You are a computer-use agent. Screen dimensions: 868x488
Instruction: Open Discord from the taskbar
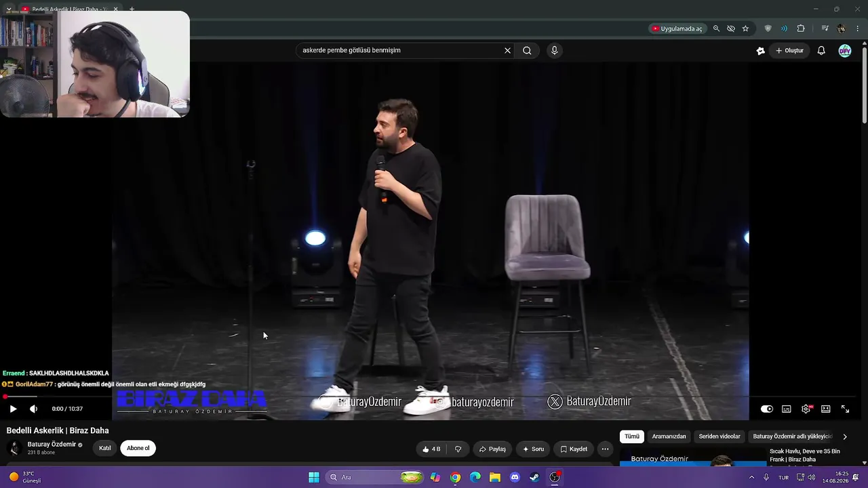tap(515, 477)
